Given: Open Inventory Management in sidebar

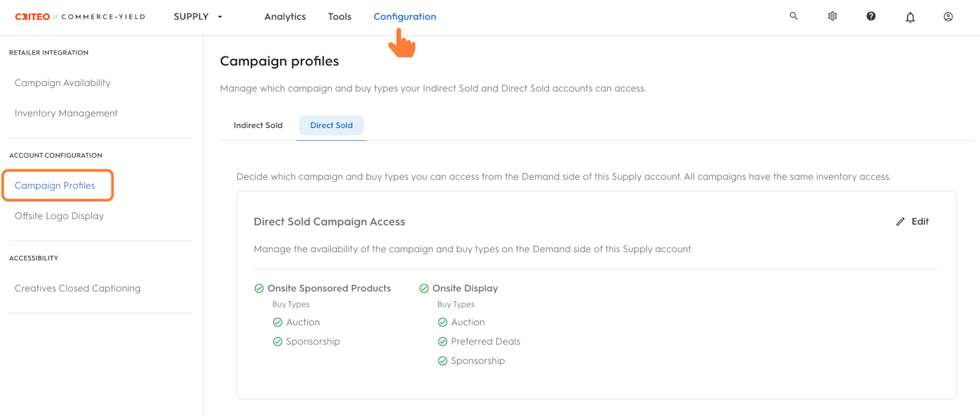Looking at the screenshot, I should click(x=66, y=113).
